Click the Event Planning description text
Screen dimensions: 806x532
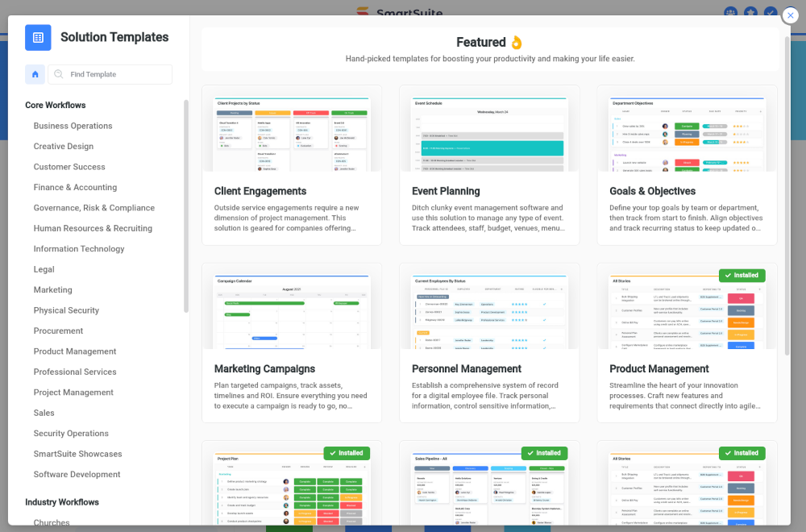[488, 218]
